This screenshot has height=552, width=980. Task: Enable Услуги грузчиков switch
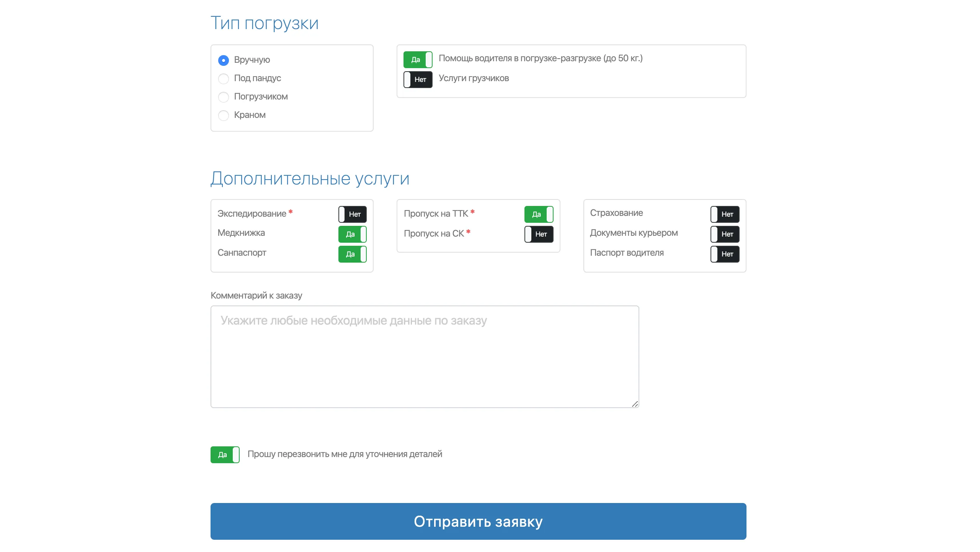tap(418, 80)
